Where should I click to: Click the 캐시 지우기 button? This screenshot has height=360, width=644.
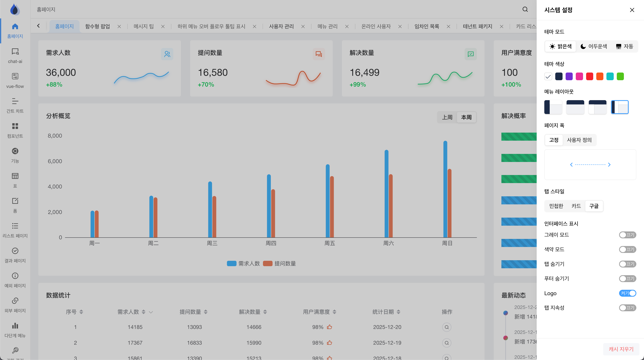[621, 349]
